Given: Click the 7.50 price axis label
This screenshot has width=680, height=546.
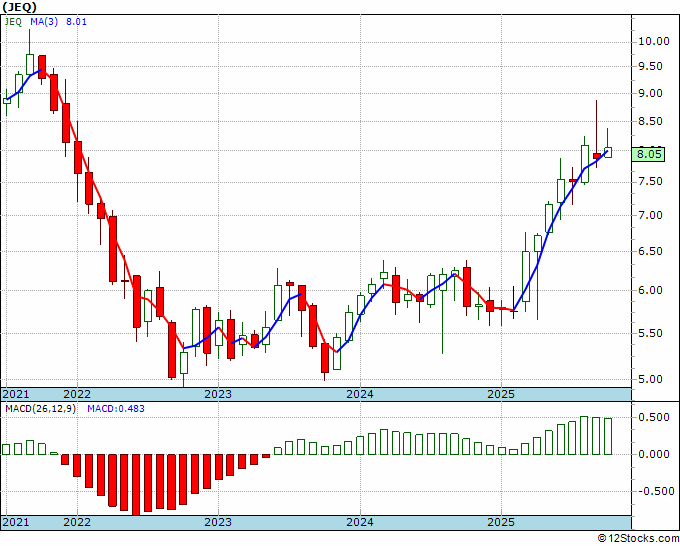Looking at the screenshot, I should coord(650,182).
